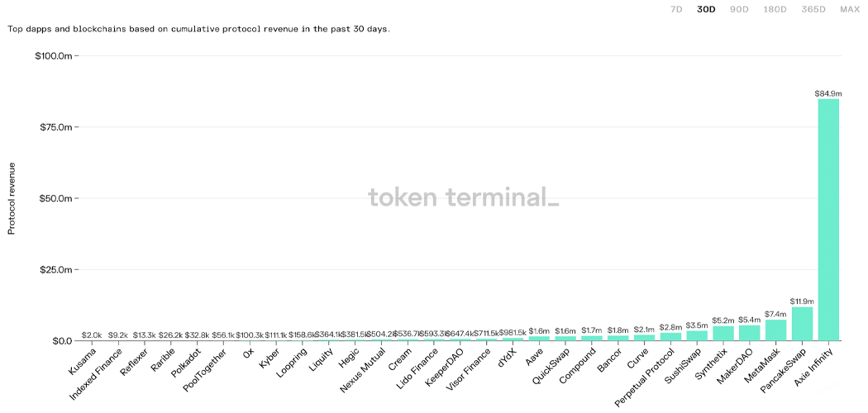
Task: Choose the 90D time period
Action: pyautogui.click(x=740, y=9)
